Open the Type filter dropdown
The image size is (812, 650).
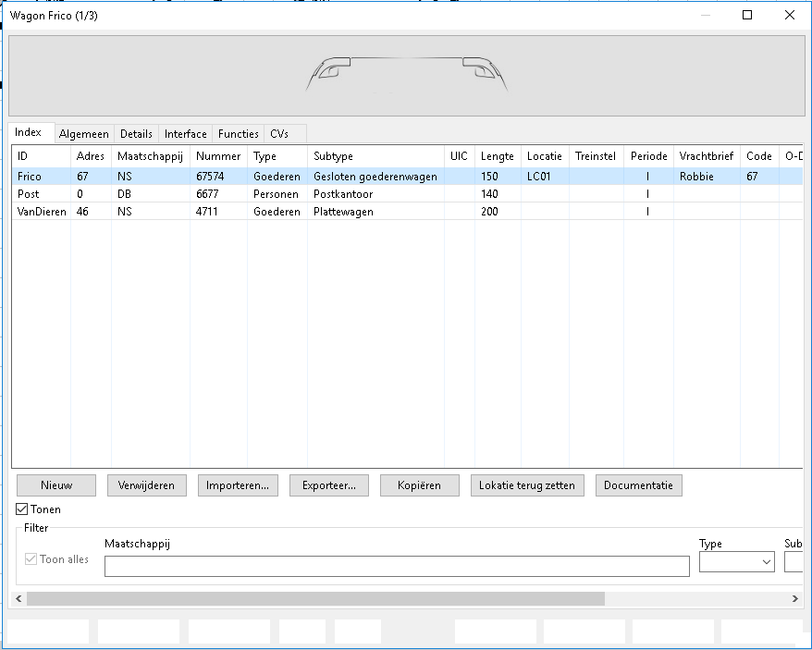coord(736,562)
